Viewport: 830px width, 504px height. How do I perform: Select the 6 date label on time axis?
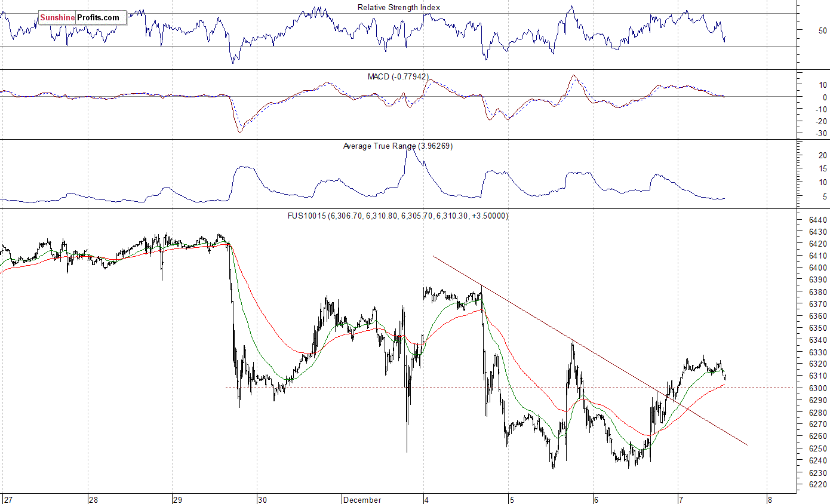pos(595,499)
